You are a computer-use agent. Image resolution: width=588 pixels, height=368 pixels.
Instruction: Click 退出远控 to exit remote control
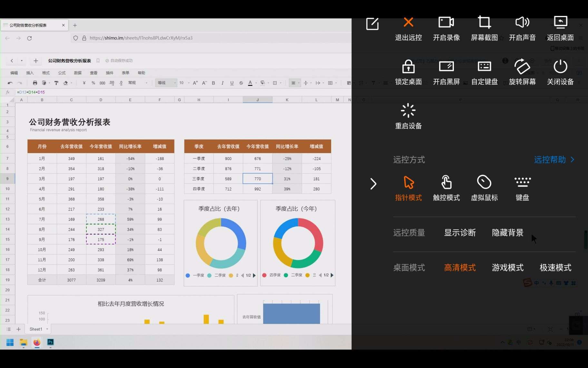tap(408, 29)
